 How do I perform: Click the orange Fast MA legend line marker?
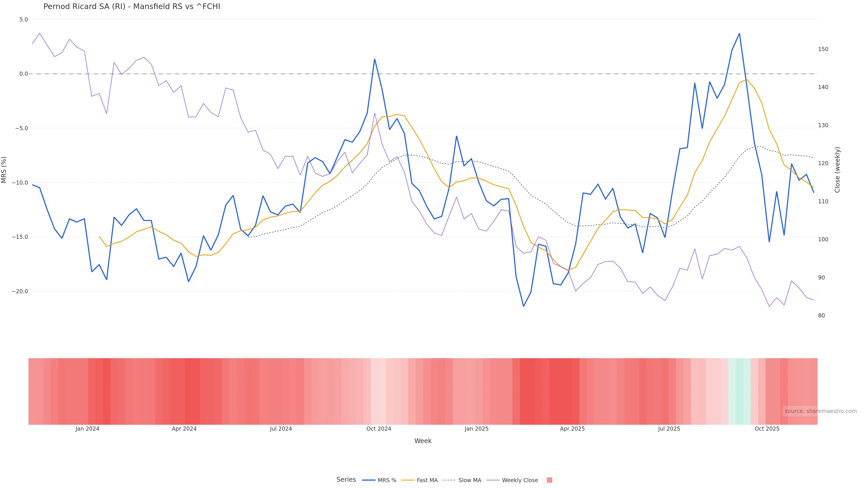click(407, 480)
